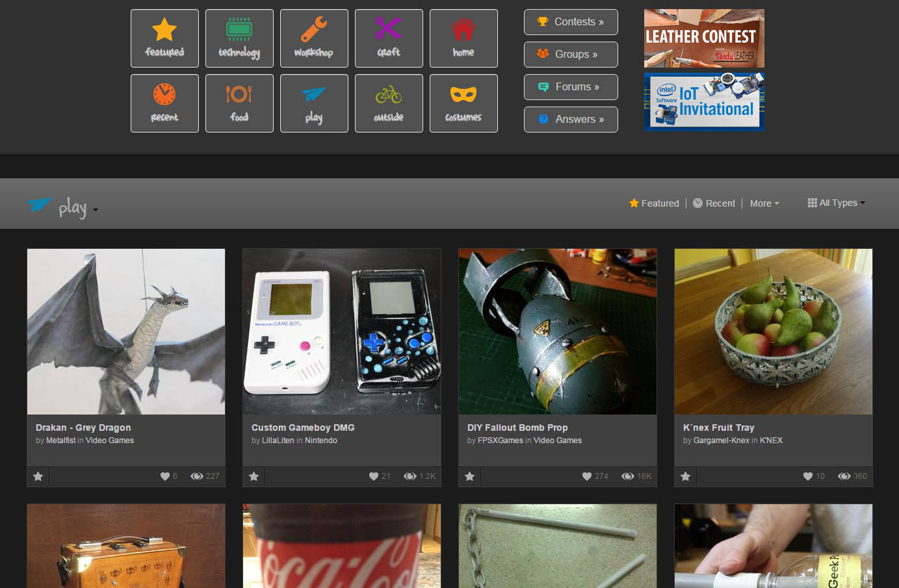Switch to the Recent tab
Viewport: 899px width, 588px height.
coord(714,203)
